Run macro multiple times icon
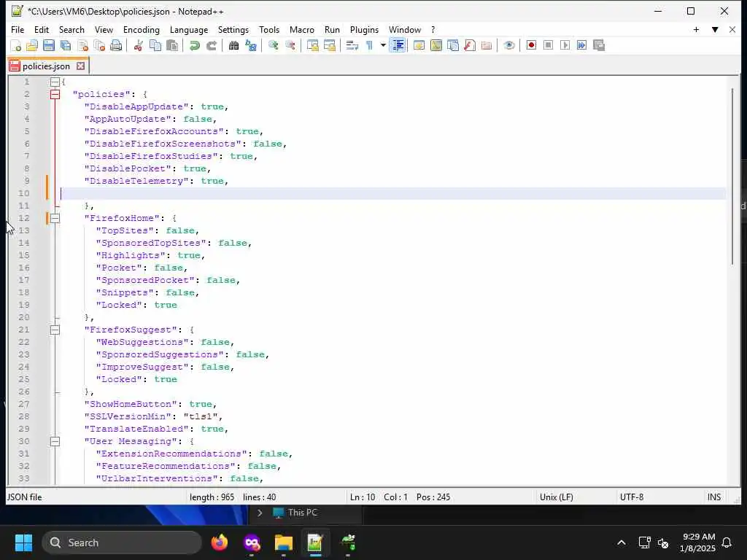This screenshot has width=747, height=560. [x=581, y=45]
